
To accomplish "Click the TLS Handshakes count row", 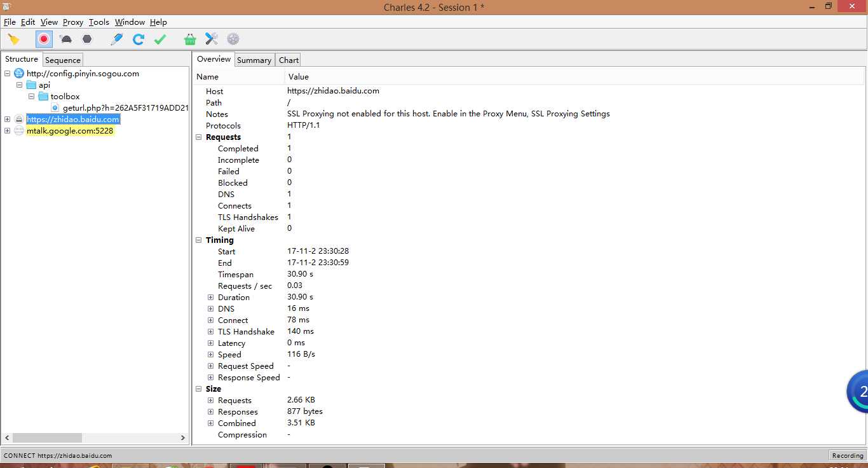I will (529, 217).
